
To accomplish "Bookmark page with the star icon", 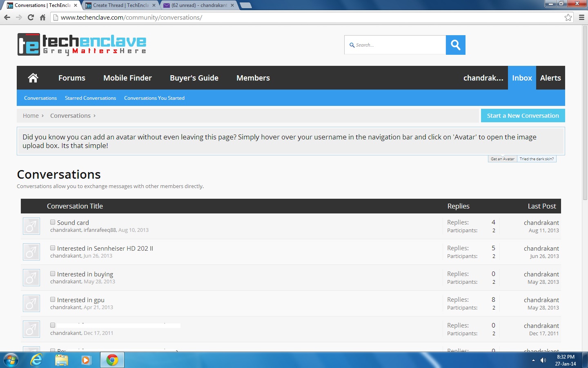I will pos(568,17).
